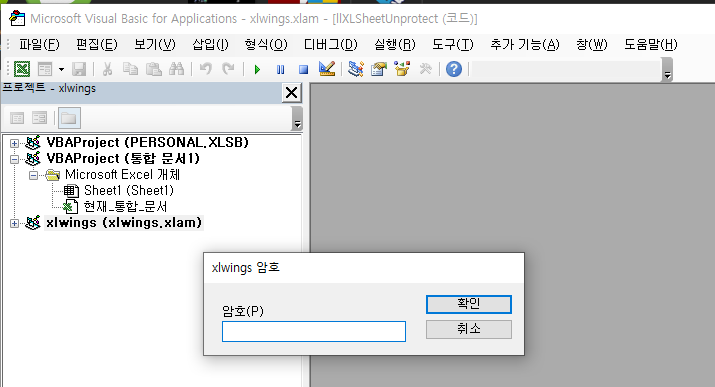Select Sheet1 (Sheet1) in project tree

tap(129, 191)
